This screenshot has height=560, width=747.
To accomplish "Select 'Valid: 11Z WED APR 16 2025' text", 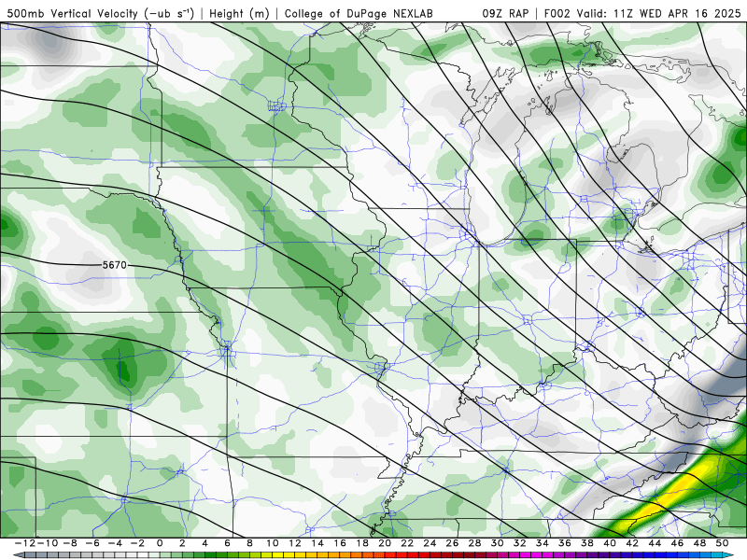I will click(x=659, y=14).
